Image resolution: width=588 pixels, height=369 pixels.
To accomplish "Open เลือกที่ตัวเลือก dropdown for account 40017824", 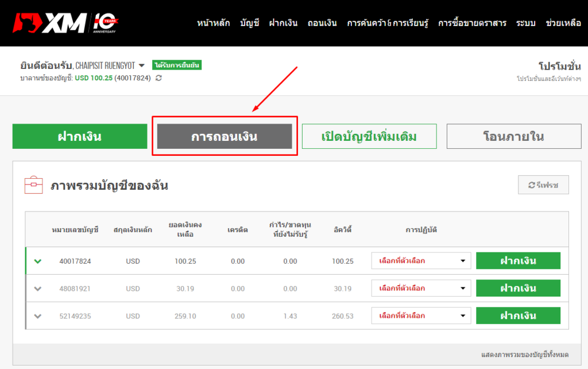I will 421,260.
